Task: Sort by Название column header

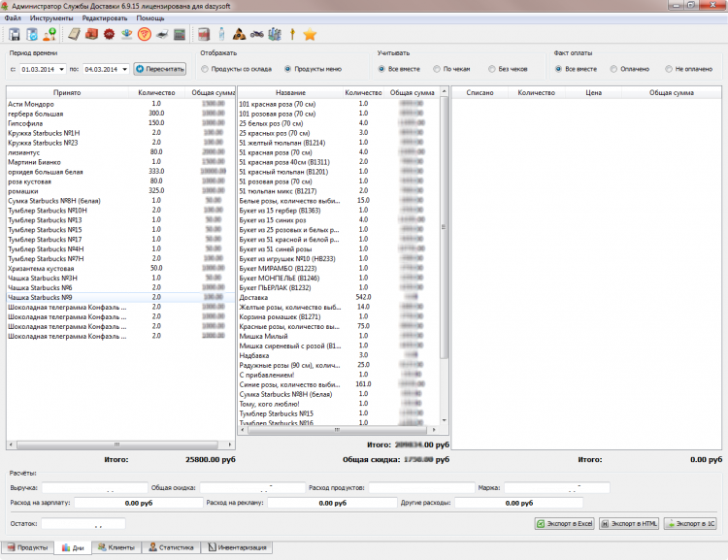Action: [290, 92]
